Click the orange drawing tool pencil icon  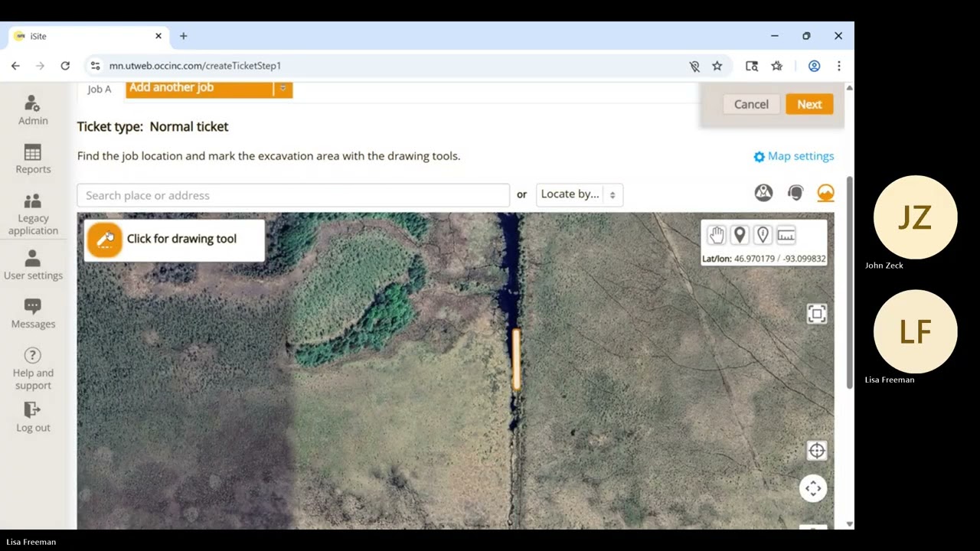point(105,240)
